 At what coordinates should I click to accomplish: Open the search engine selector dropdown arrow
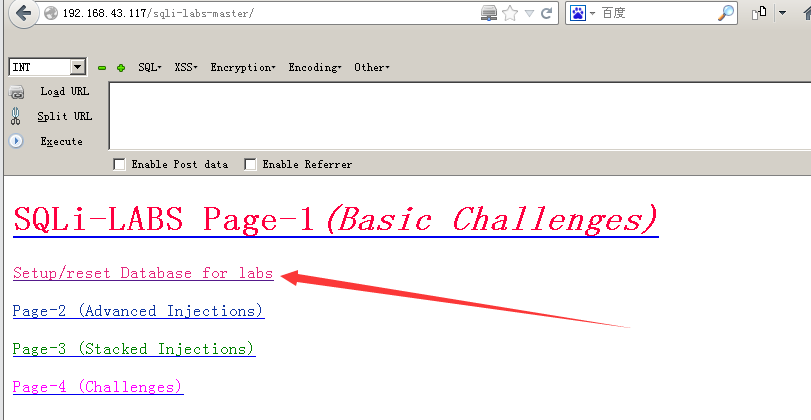click(592, 13)
